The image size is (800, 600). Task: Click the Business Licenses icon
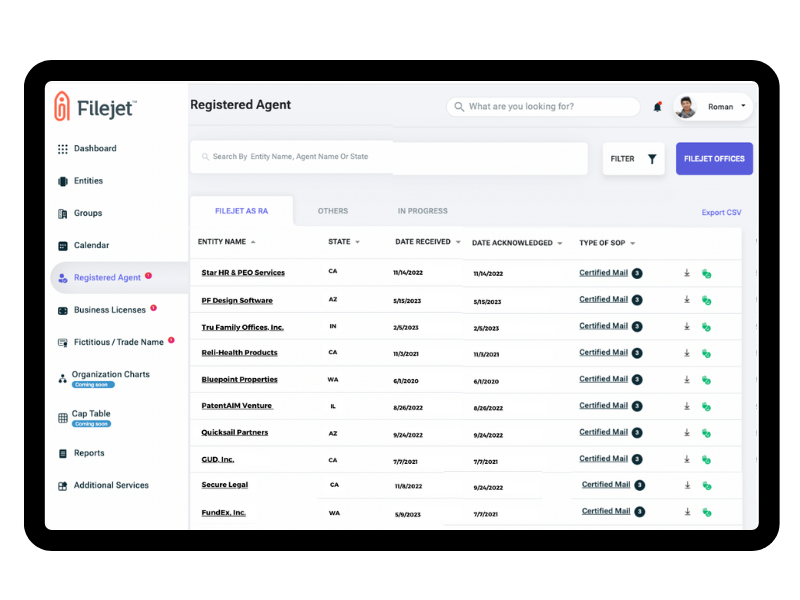pyautogui.click(x=63, y=310)
